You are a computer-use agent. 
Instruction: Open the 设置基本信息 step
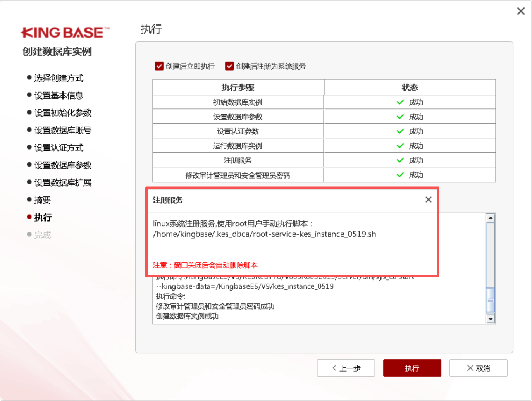[x=59, y=95]
